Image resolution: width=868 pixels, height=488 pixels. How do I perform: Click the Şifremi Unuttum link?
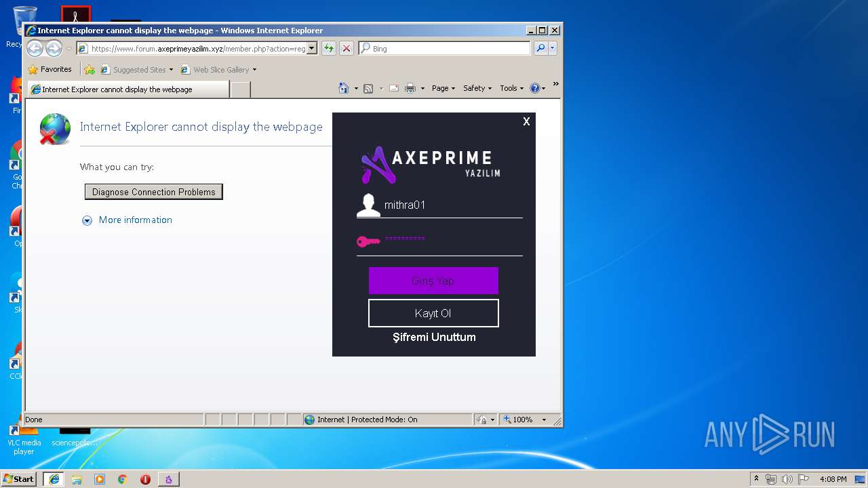[434, 337]
